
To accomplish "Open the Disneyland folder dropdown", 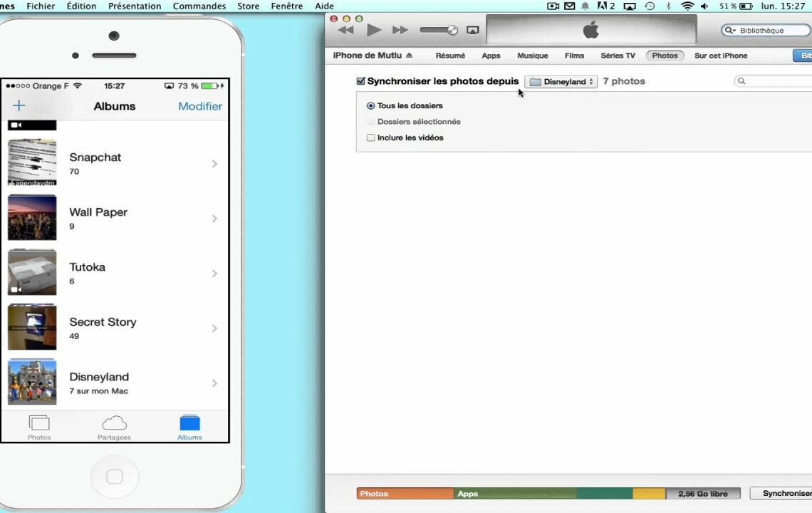I will point(561,82).
